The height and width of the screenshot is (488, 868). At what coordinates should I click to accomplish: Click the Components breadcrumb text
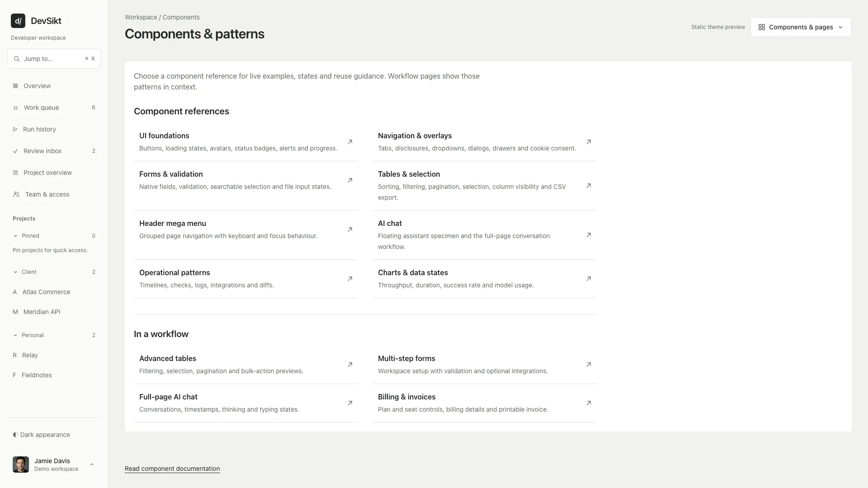point(181,17)
